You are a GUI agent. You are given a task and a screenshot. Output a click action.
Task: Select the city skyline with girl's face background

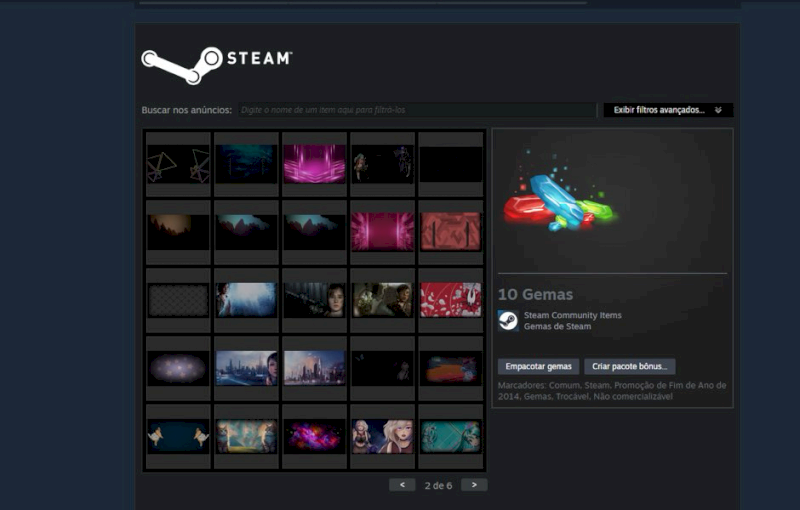[246, 368]
